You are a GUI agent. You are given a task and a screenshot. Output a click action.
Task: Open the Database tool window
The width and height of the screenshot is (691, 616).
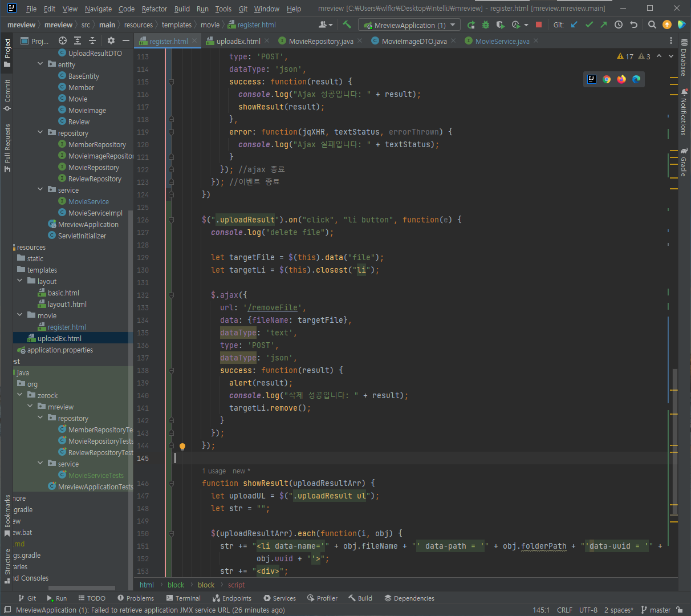[684, 58]
